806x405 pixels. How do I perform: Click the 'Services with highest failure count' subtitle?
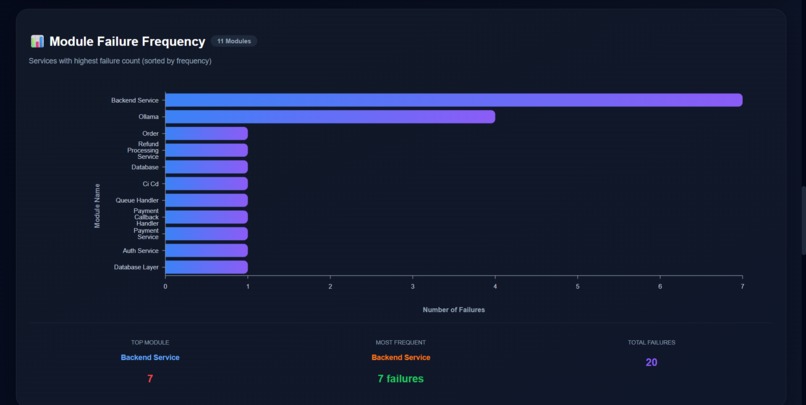click(120, 61)
